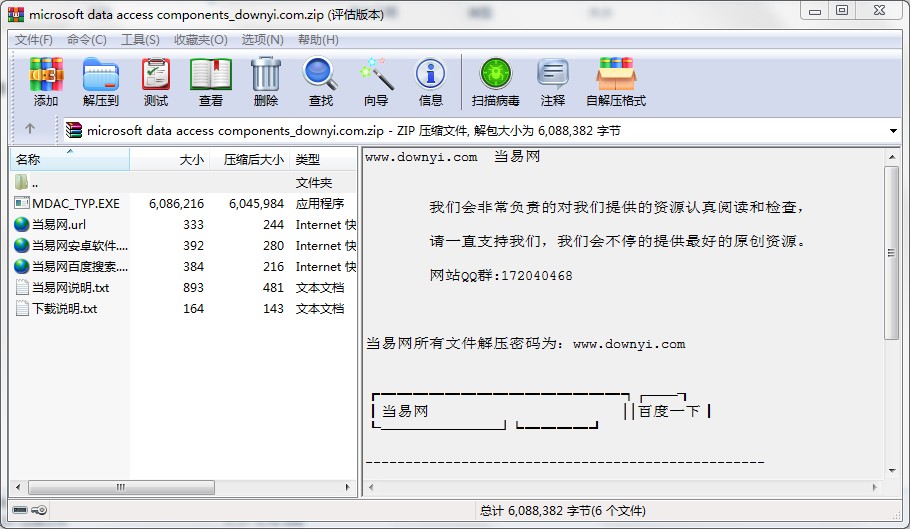Screen dimensions: 910x529
Task: Click comment pane horizontal scroll left arrow
Action: [x=371, y=487]
